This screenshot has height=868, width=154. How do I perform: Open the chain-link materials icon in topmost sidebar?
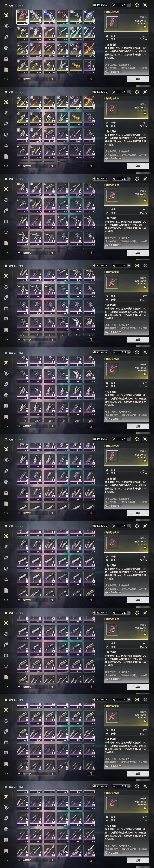pyautogui.click(x=6, y=37)
